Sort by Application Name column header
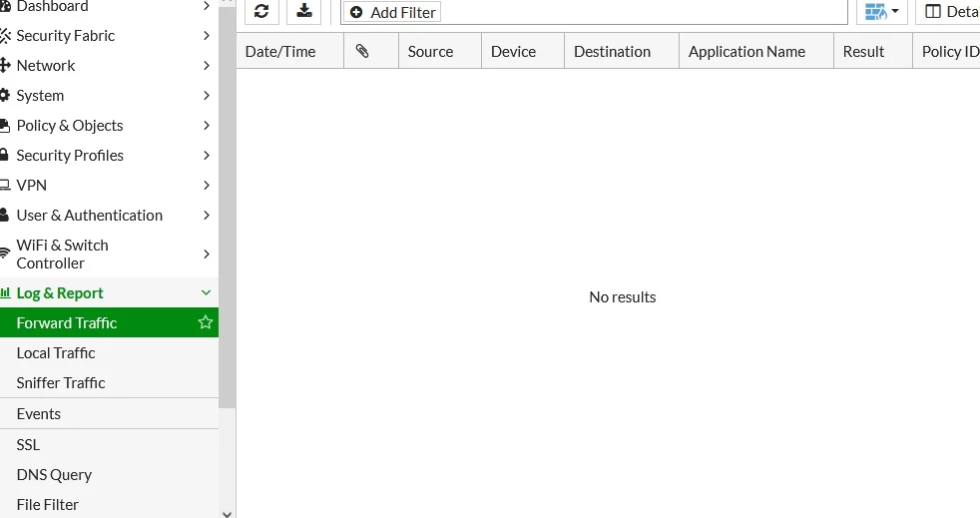The height and width of the screenshot is (518, 980). coord(756,51)
